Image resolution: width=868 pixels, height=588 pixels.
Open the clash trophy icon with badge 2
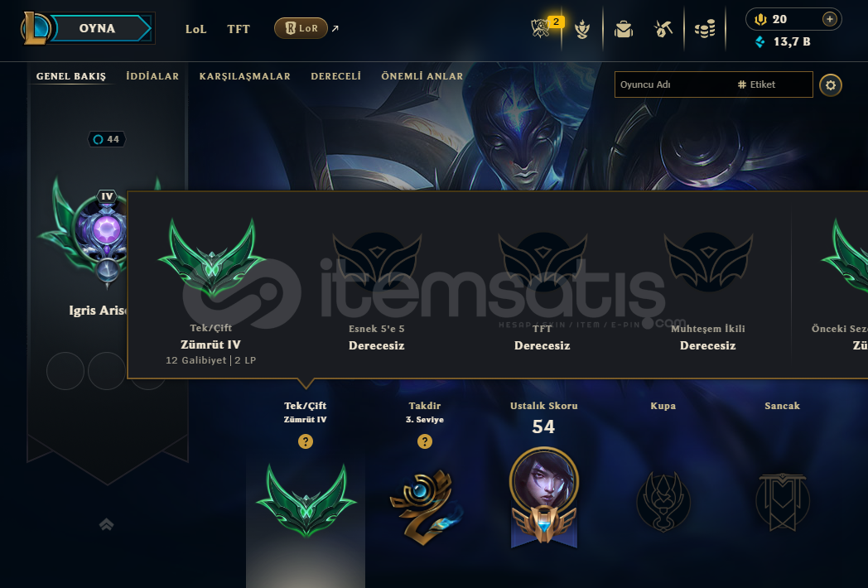pyautogui.click(x=542, y=28)
